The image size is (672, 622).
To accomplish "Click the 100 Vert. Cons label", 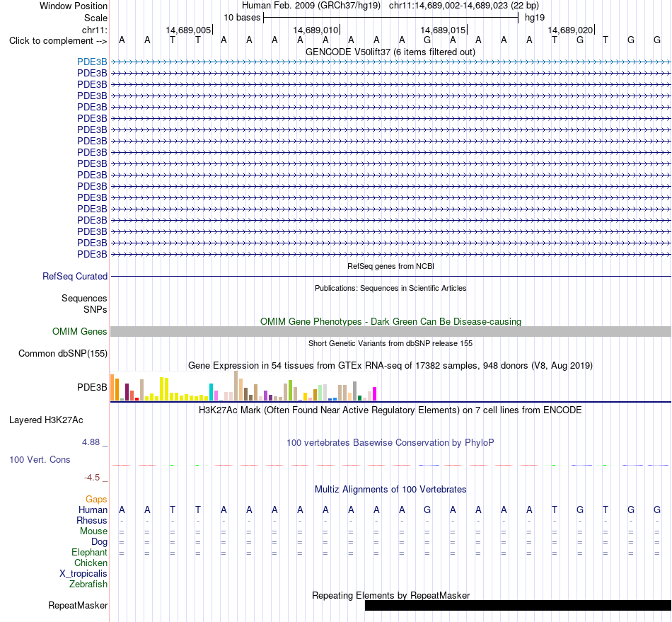I will [x=40, y=459].
